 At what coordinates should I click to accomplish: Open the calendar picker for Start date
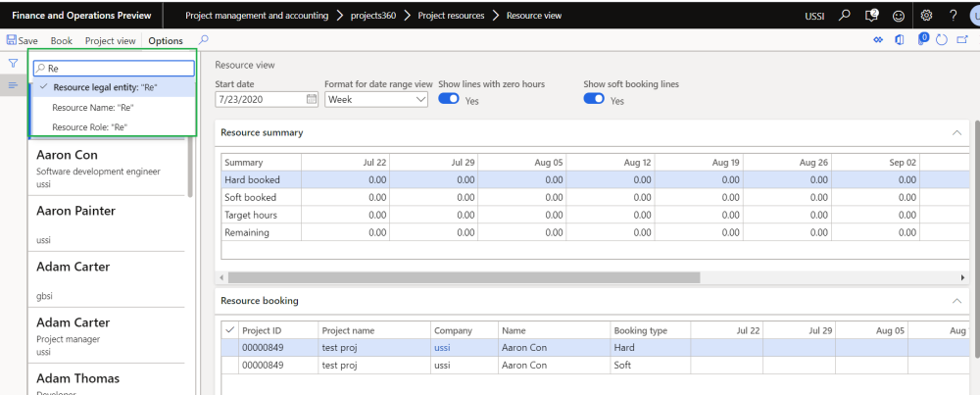312,99
